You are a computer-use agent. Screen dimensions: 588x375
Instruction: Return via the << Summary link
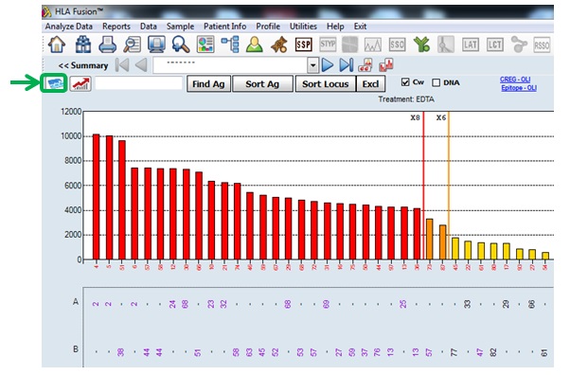(x=83, y=65)
